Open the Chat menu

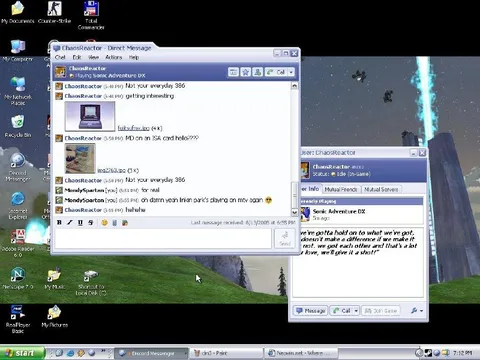[x=60, y=57]
